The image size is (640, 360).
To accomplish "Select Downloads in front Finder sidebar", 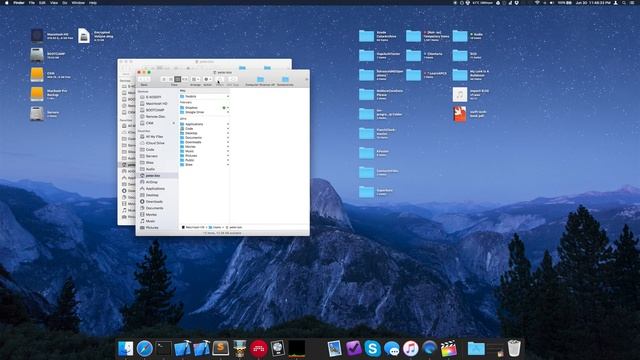I will [157, 202].
